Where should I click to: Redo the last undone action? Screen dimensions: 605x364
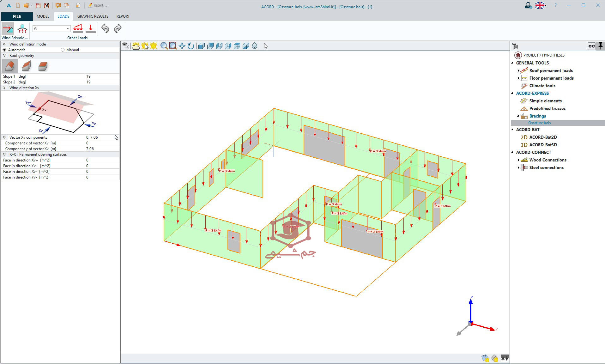click(118, 28)
